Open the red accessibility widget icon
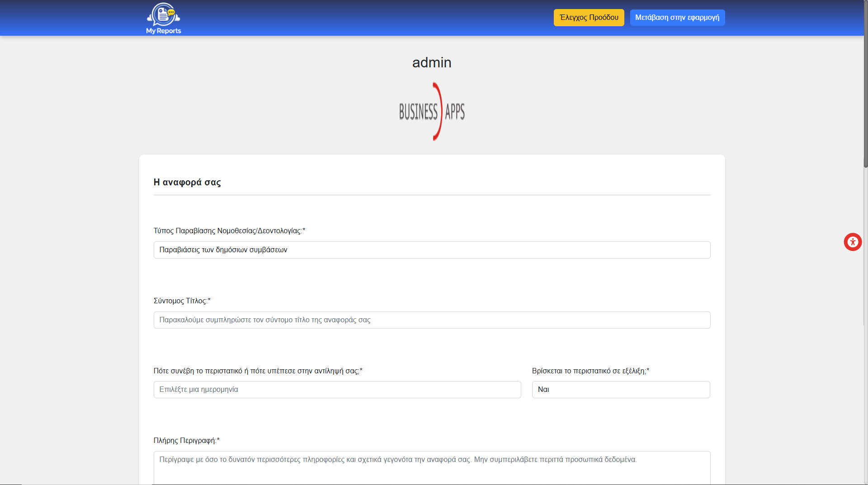Screen dimensions: 868x485 tap(853, 242)
